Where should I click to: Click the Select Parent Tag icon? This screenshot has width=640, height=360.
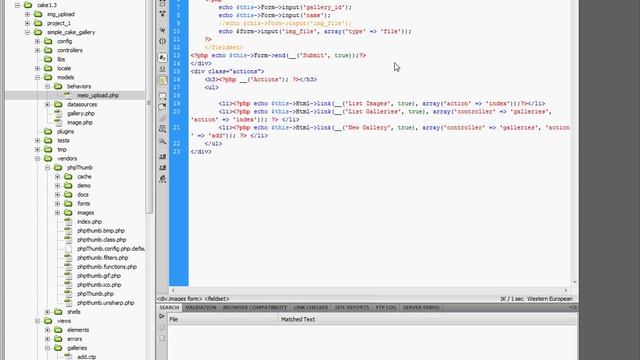(x=162, y=30)
